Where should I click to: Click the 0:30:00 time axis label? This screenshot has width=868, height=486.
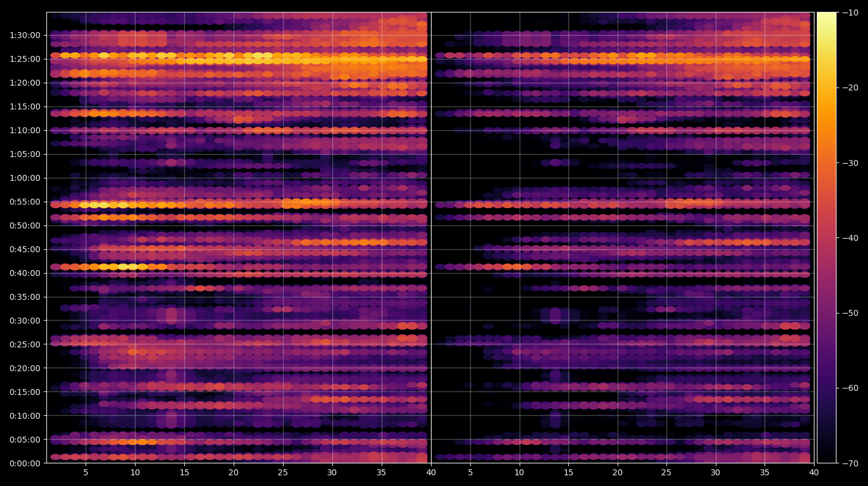pyautogui.click(x=25, y=321)
